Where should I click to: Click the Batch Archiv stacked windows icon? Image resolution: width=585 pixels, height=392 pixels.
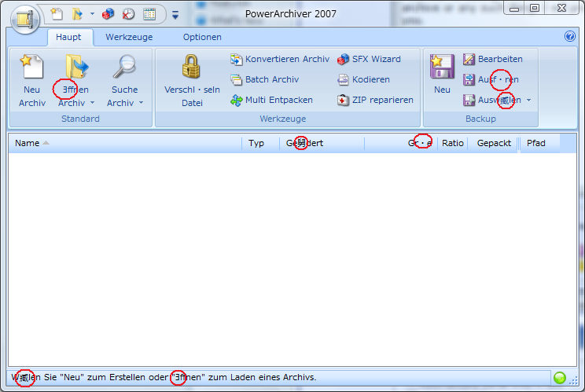(x=236, y=79)
